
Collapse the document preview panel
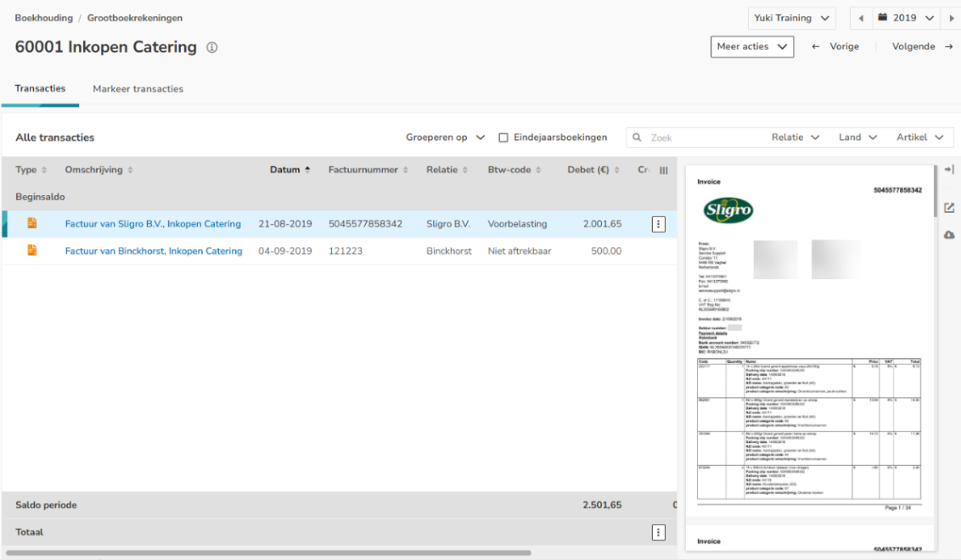[949, 169]
